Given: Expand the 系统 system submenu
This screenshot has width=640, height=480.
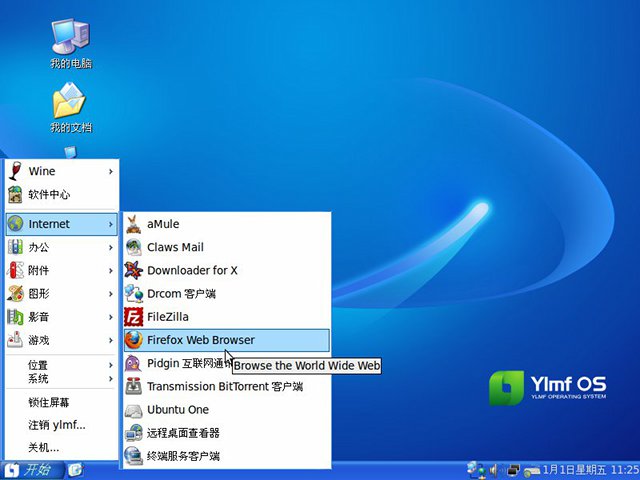Looking at the screenshot, I should click(62, 379).
